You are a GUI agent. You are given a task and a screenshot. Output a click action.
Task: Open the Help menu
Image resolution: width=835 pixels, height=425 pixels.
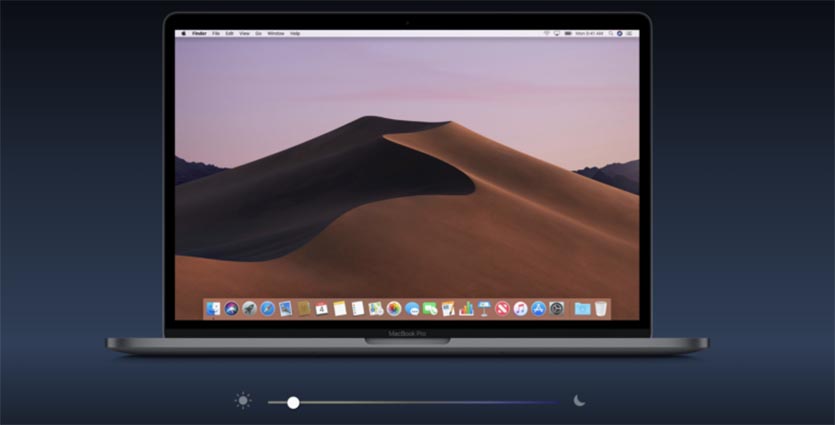coord(295,34)
